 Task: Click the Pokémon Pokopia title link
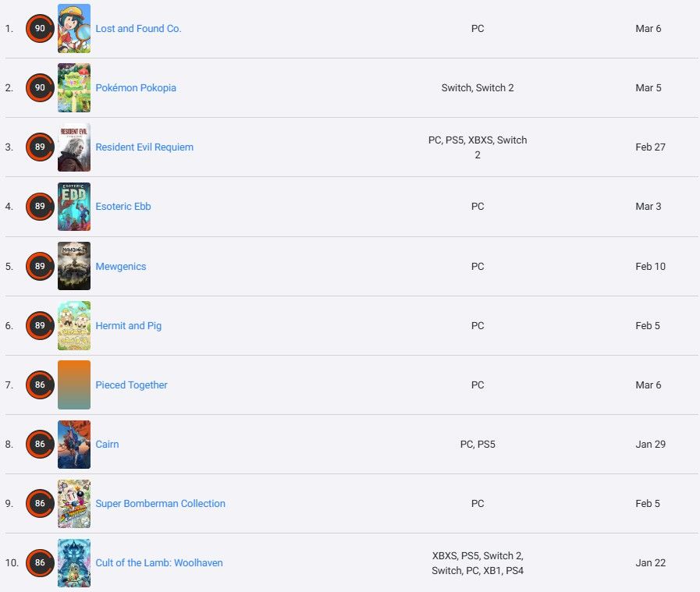click(136, 88)
